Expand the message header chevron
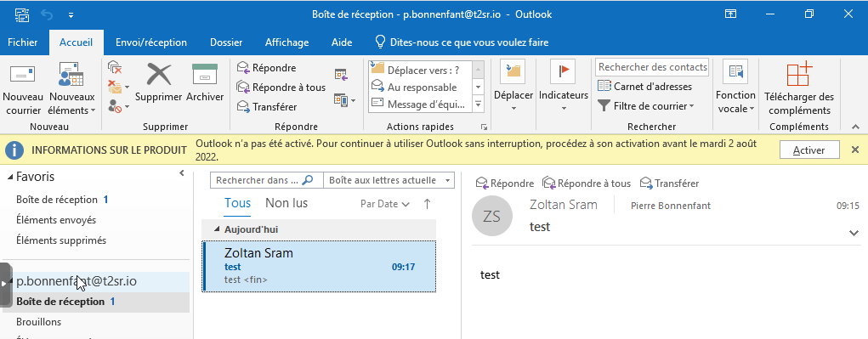868x339 pixels. point(854,234)
